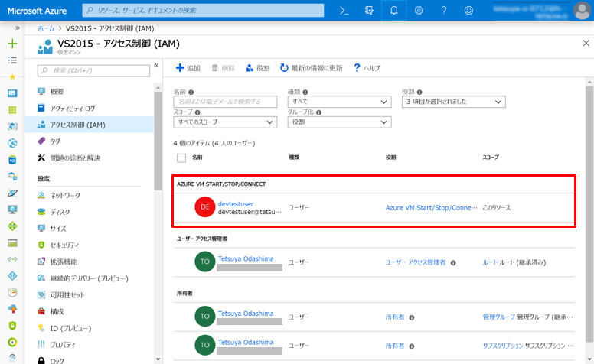The width and height of the screenshot is (594, 364).
Task: Click 最新の情報に更新 refresh button
Action: (311, 68)
